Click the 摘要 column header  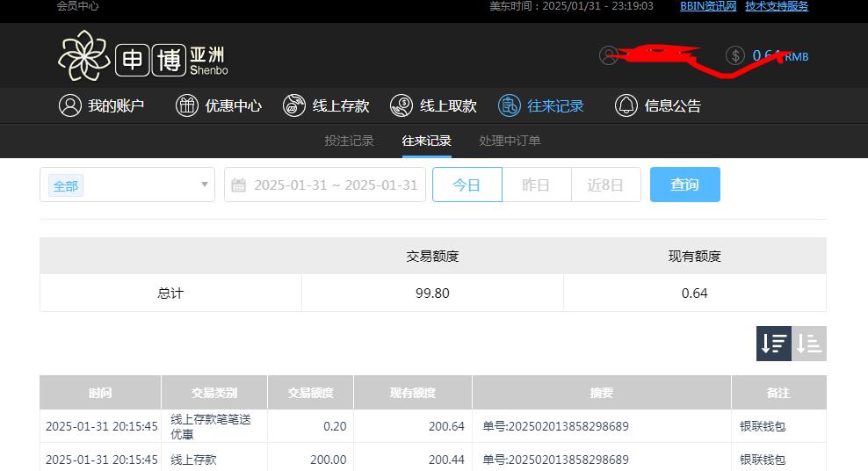602,393
